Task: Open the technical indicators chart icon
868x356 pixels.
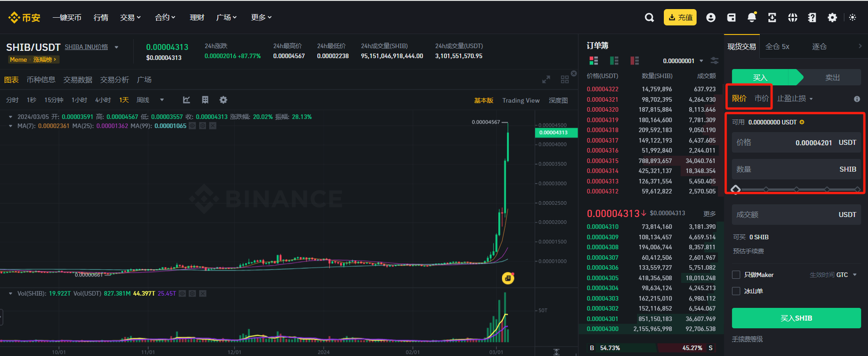Action: [x=186, y=100]
